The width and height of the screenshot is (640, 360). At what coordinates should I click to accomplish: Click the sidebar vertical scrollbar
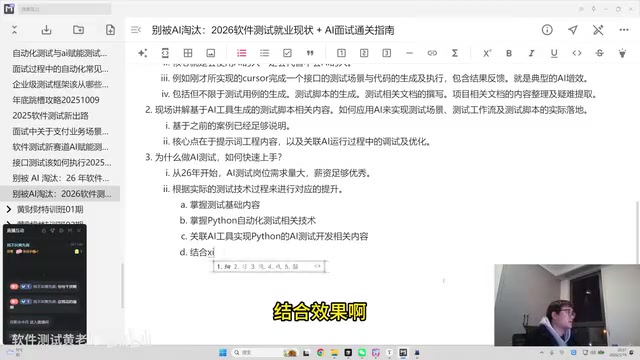tap(122, 286)
